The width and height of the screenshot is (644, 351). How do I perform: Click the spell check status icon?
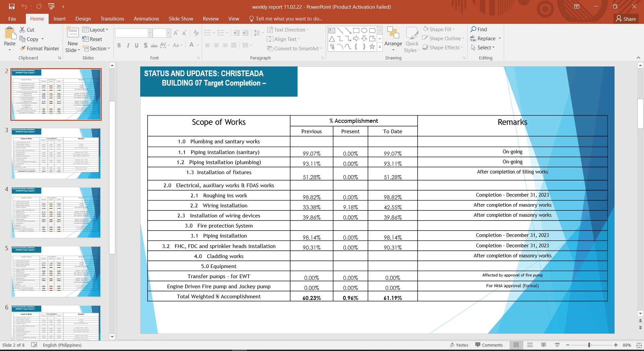coord(34,345)
